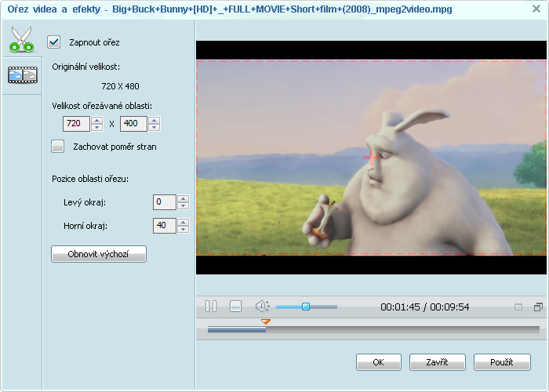Click the fullscreen preview icon

(538, 307)
